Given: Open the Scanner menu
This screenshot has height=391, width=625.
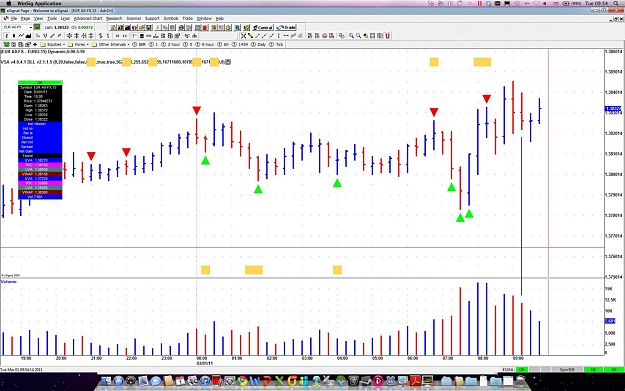Looking at the screenshot, I should [134, 19].
